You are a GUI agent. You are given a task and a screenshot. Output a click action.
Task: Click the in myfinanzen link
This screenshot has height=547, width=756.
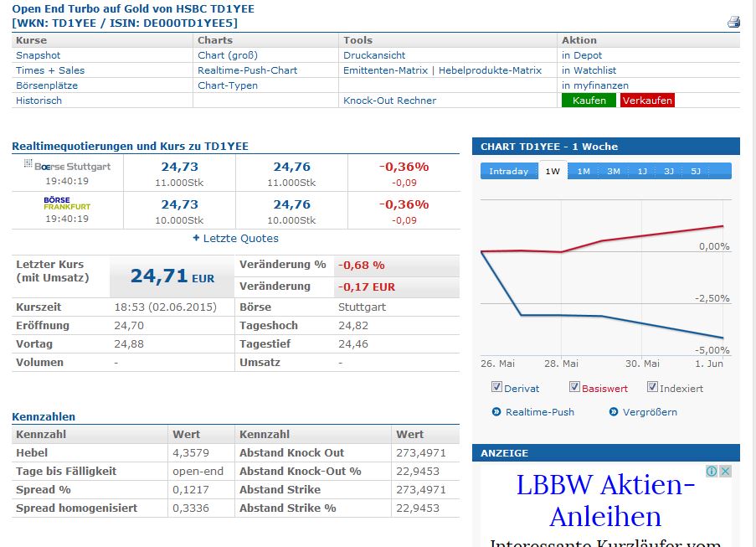pos(595,85)
